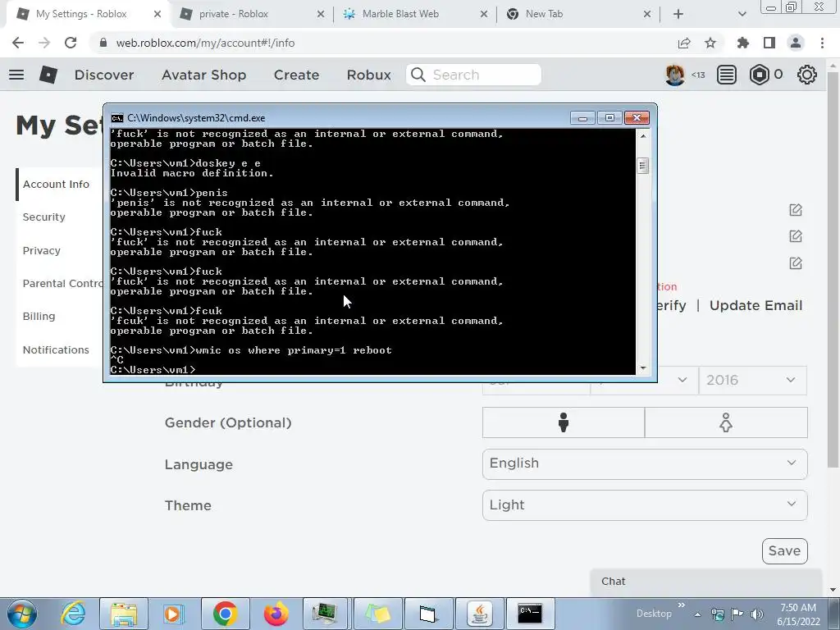Switch to the Marble Blast Web tab

pyautogui.click(x=413, y=14)
